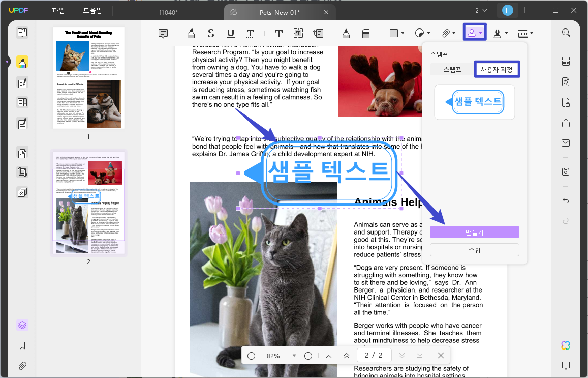Screen dimensions: 588x378
Task: Click the 만들기 button
Action: (474, 232)
